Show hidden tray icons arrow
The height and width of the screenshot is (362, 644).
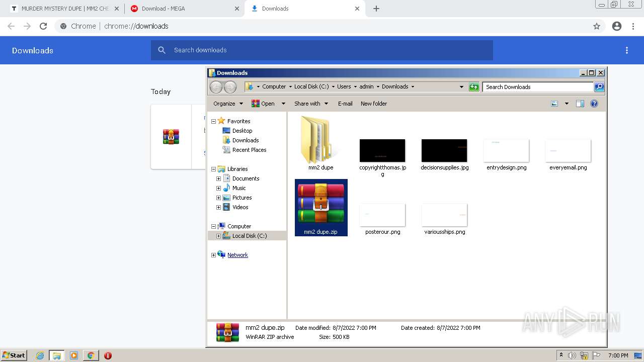click(561, 355)
